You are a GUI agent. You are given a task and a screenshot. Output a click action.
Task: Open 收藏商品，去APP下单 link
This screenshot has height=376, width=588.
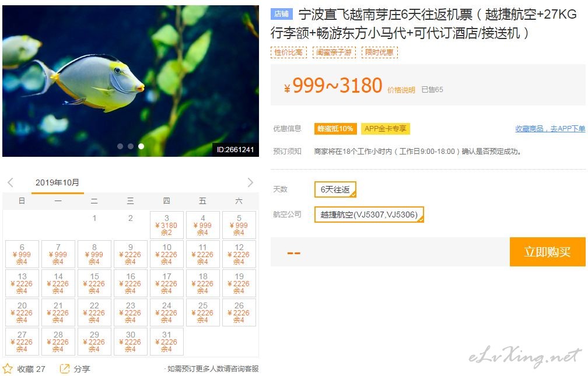click(550, 129)
